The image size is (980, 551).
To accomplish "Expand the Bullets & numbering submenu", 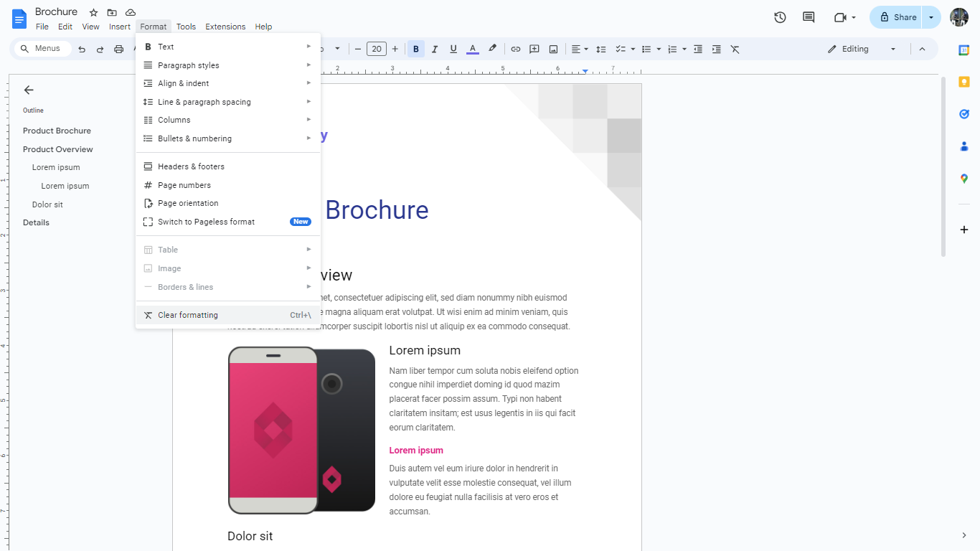I will pyautogui.click(x=228, y=138).
